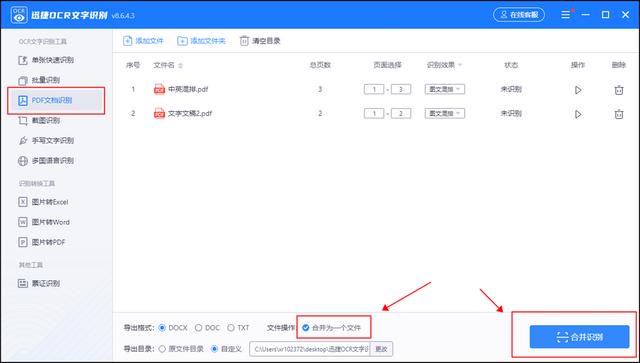Image resolution: width=640 pixels, height=363 pixels.
Task: Open the 识别效果 column header dropdown
Action: pyautogui.click(x=460, y=65)
